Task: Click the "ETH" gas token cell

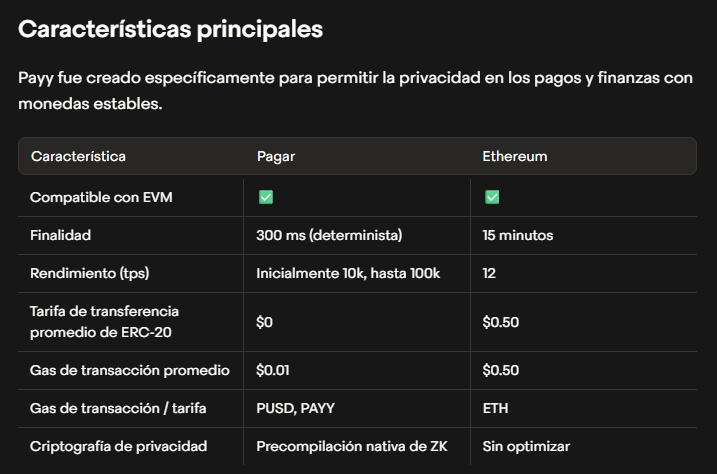Action: pos(496,408)
